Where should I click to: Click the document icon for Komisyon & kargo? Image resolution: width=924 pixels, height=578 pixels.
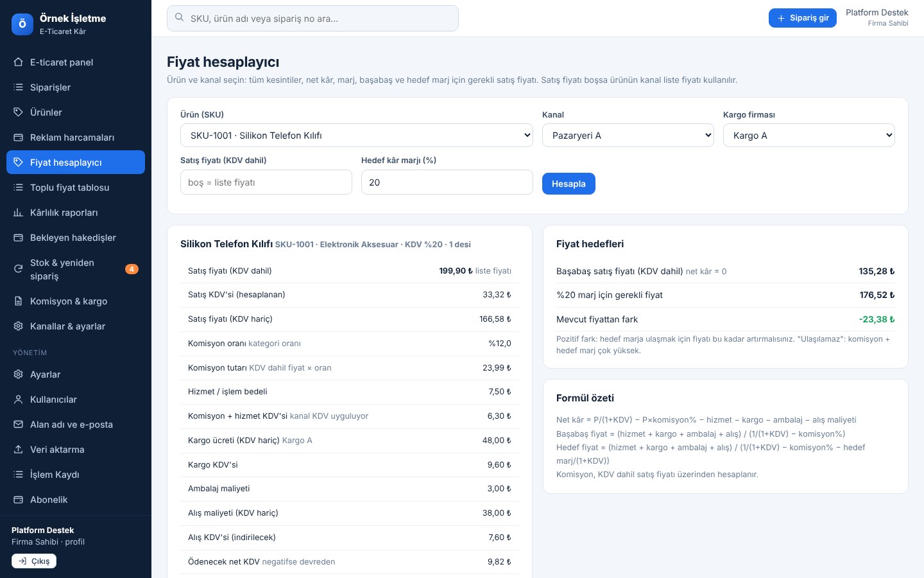[x=19, y=301]
